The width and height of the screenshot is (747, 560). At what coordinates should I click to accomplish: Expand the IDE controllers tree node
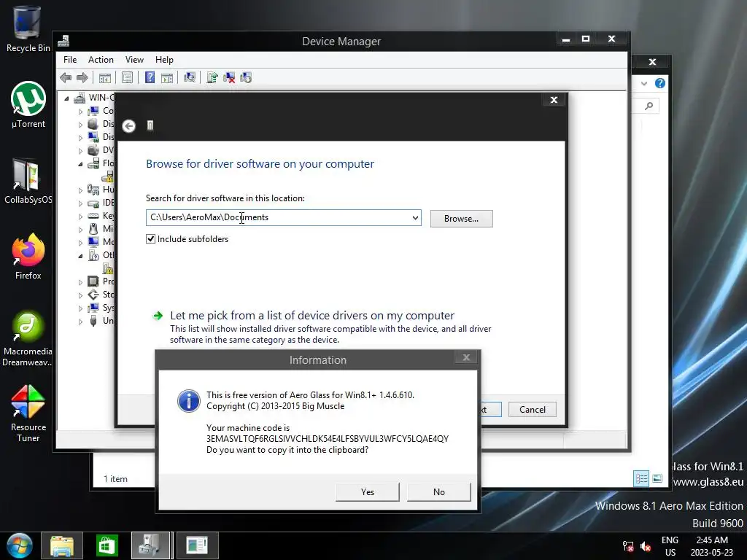[80, 203]
